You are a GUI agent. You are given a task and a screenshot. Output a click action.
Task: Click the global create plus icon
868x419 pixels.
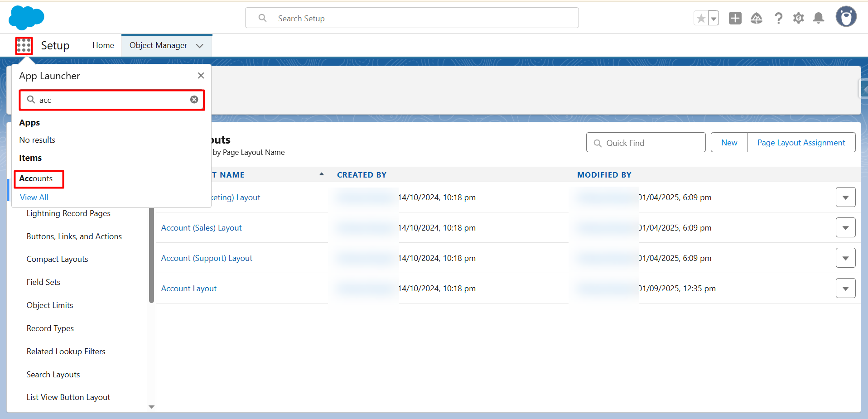pos(735,18)
